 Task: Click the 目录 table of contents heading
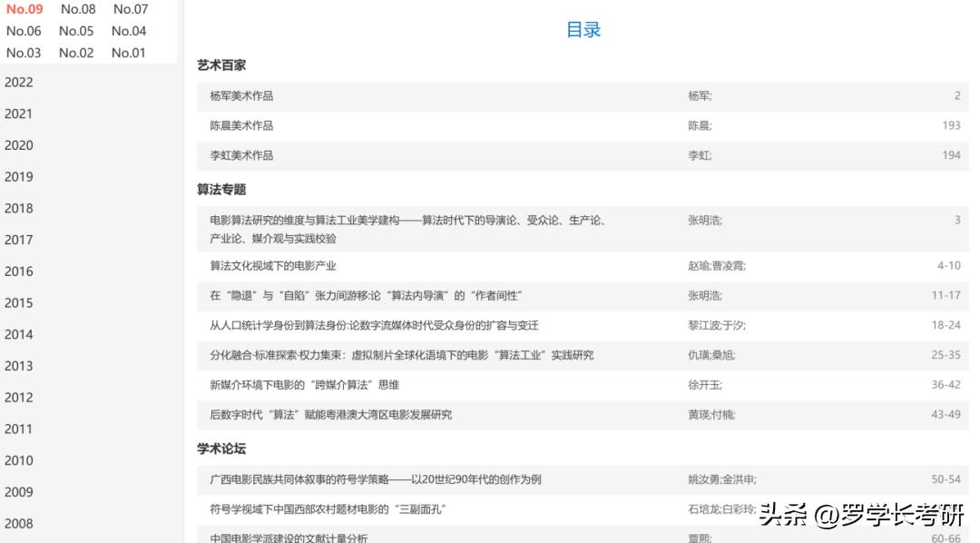tap(583, 30)
